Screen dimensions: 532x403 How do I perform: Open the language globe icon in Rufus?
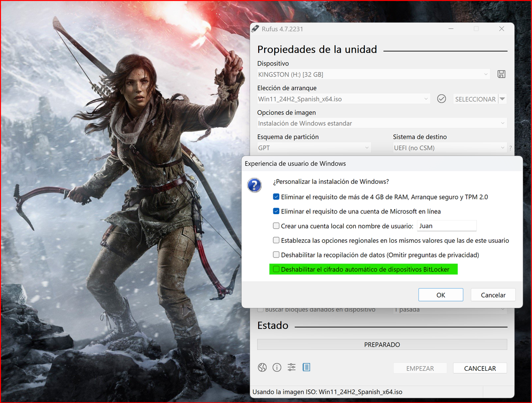point(262,367)
